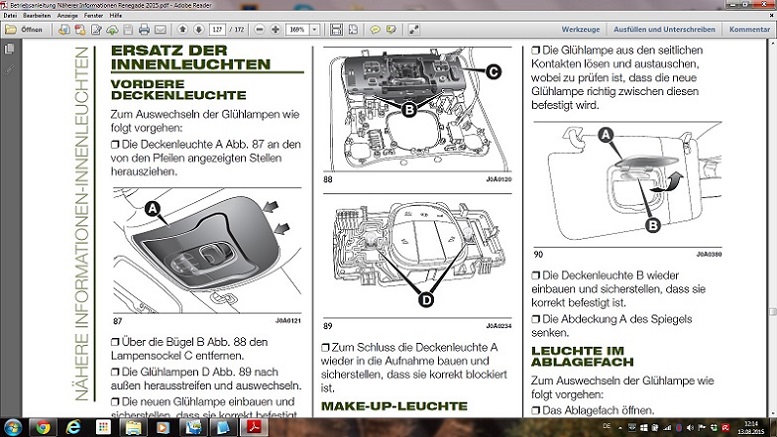This screenshot has height=437, width=777.
Task: Add a sticky note comment
Action: (x=375, y=30)
